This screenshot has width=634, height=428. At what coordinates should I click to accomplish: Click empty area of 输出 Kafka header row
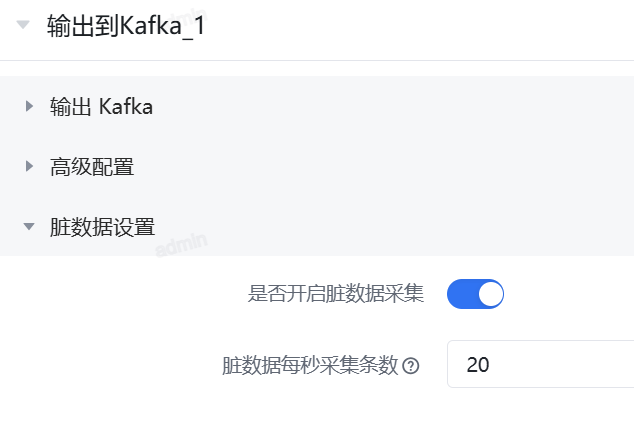(400, 106)
